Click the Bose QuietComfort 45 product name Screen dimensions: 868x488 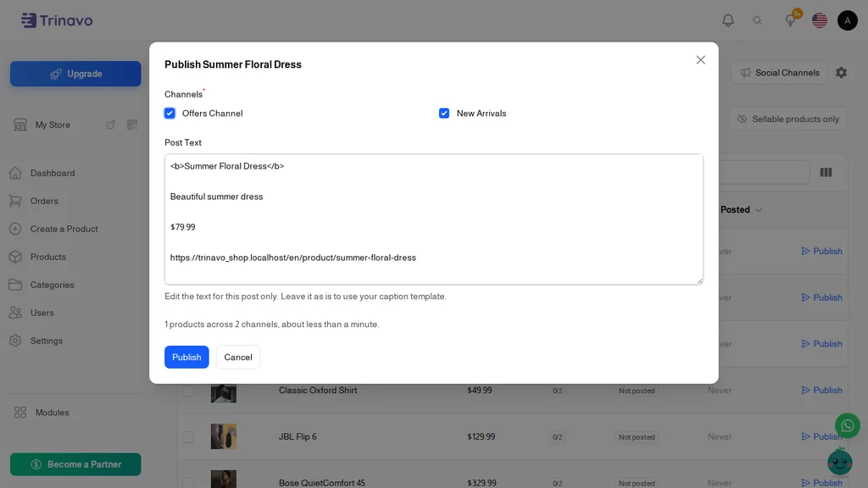tap(321, 483)
